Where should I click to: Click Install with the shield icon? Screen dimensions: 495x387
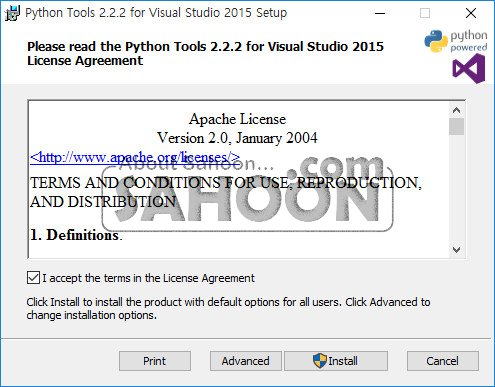[336, 361]
